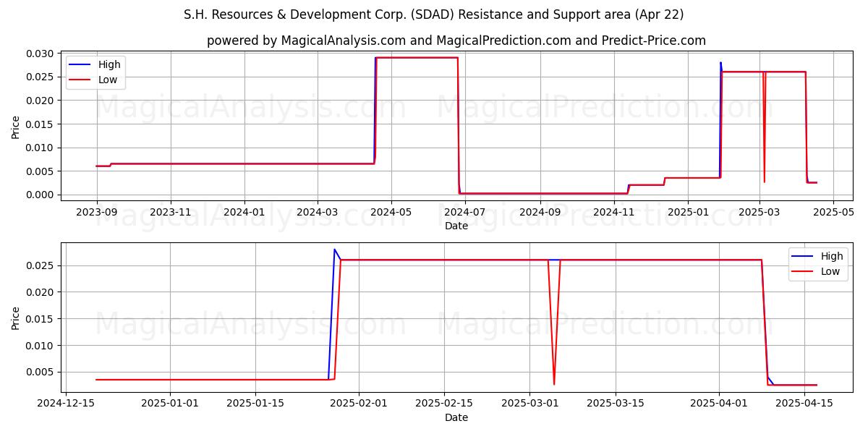Click the 2023-11 tick label
Image resolution: width=868 pixels, height=434 pixels.
[171, 212]
